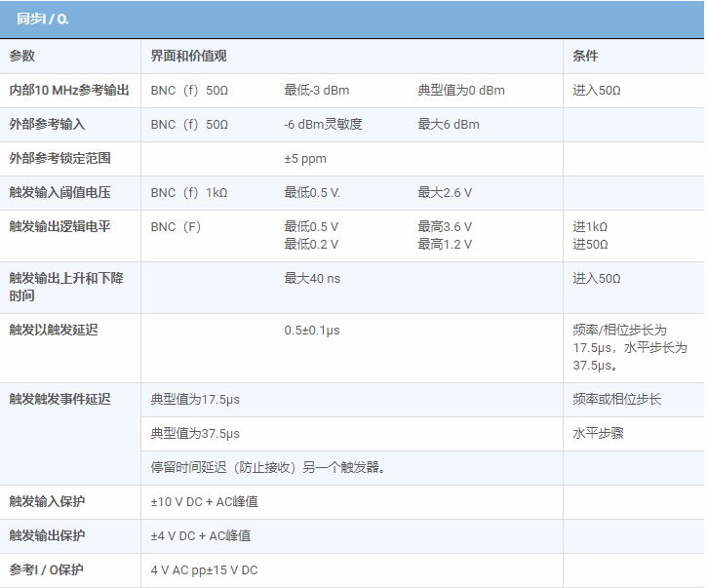This screenshot has height=588, width=707.
Task: Click the 触发输出保护 row label
Action: click(x=47, y=536)
